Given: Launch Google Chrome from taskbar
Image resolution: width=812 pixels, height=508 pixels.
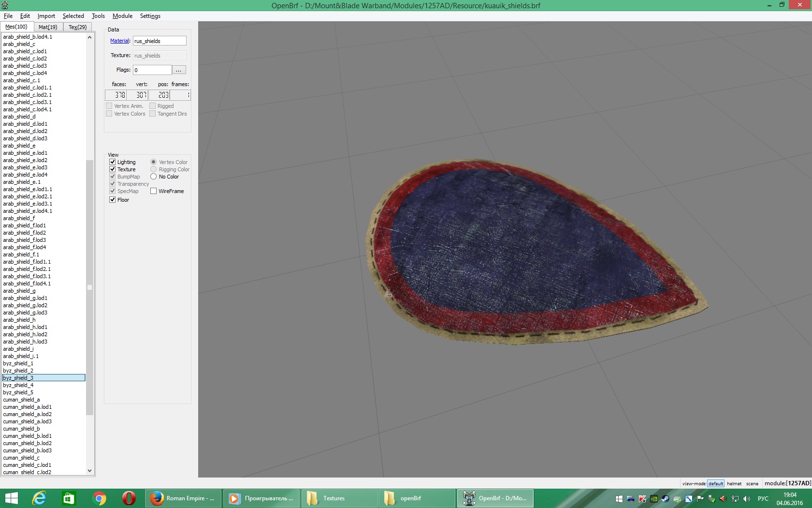Looking at the screenshot, I should click(x=99, y=498).
